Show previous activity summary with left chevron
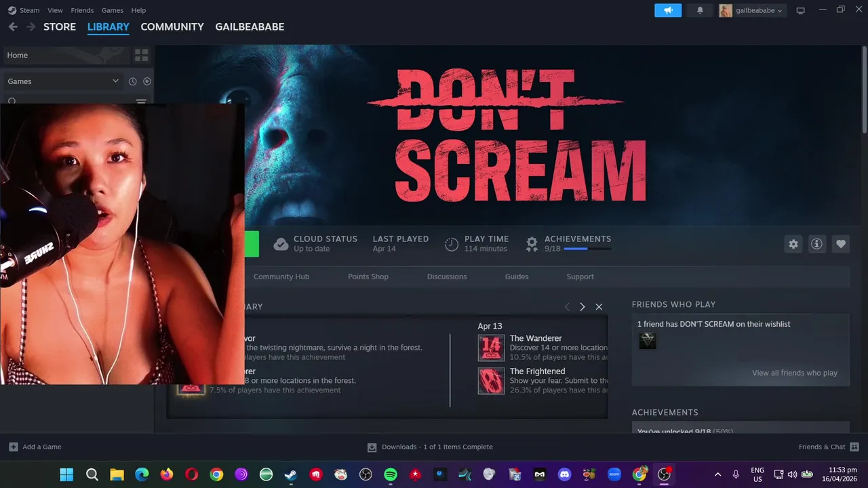The image size is (868, 488). coord(567,307)
